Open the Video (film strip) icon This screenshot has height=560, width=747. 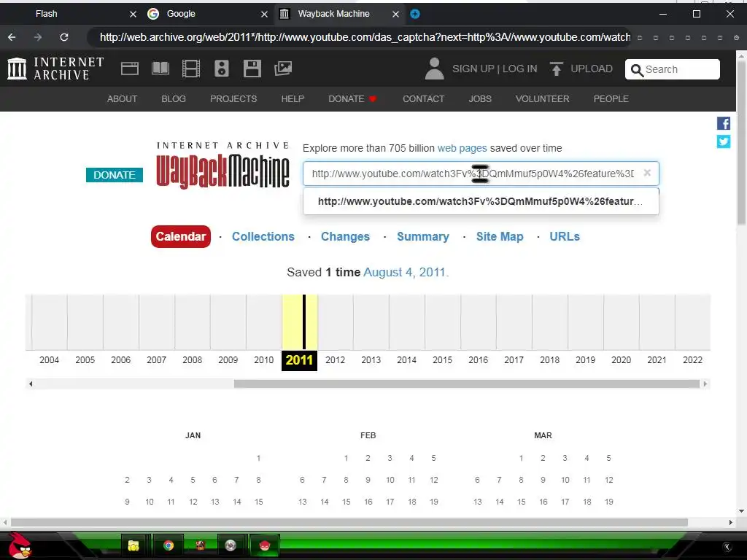point(191,69)
